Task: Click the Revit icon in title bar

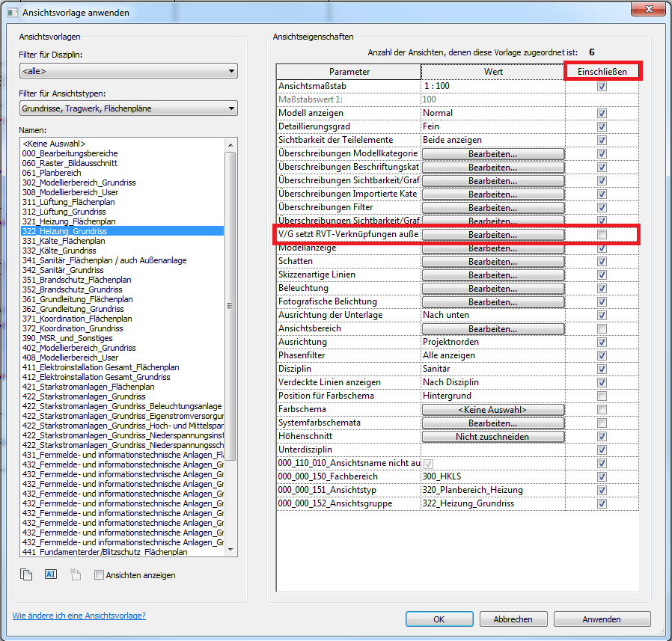Action: pos(11,13)
